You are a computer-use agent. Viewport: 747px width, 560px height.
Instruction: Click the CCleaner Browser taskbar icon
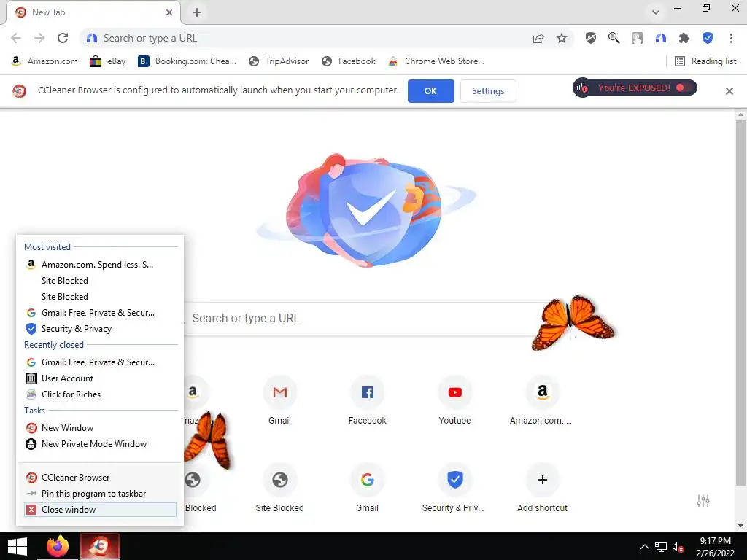pos(99,546)
